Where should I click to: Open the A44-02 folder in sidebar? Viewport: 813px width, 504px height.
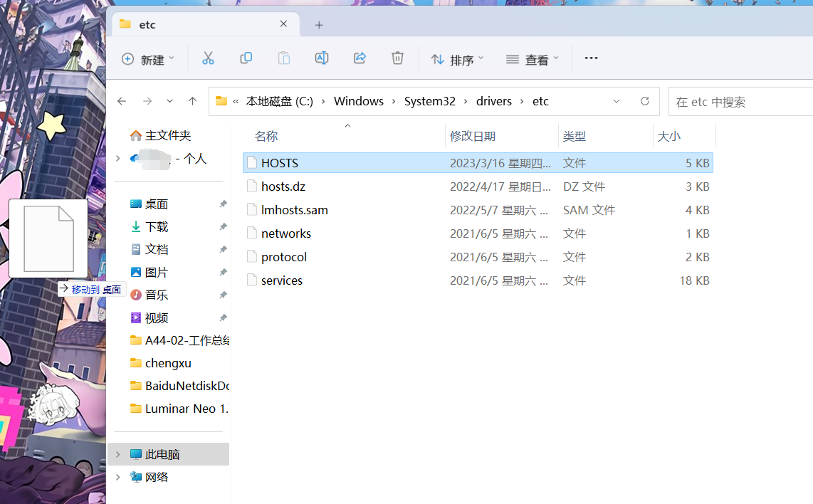click(x=179, y=341)
